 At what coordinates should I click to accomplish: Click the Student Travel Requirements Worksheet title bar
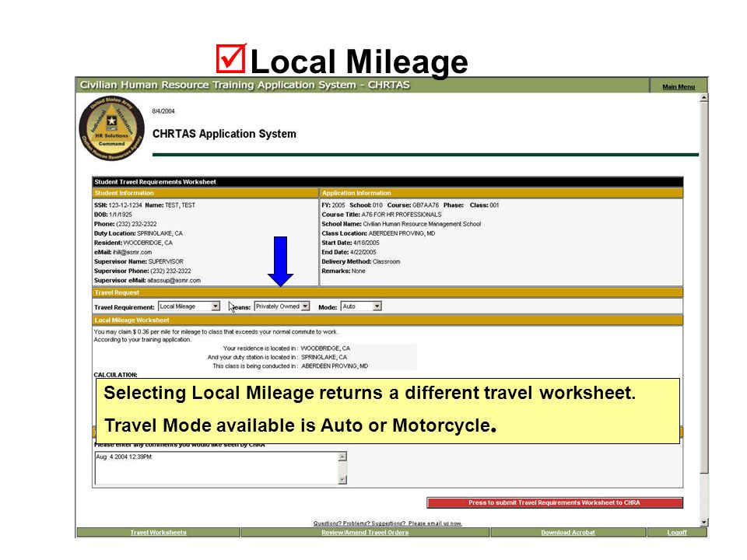click(x=388, y=182)
